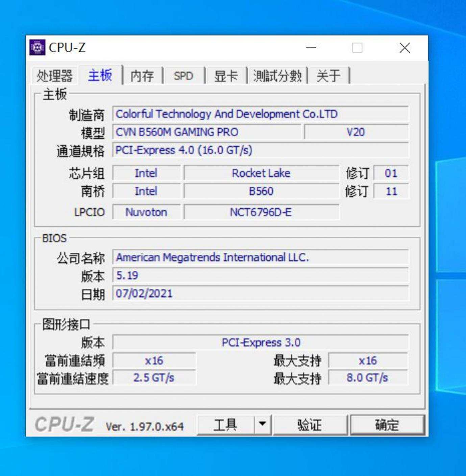The height and width of the screenshot is (476, 466).
Task: Click the V20 model revision field
Action: (356, 132)
